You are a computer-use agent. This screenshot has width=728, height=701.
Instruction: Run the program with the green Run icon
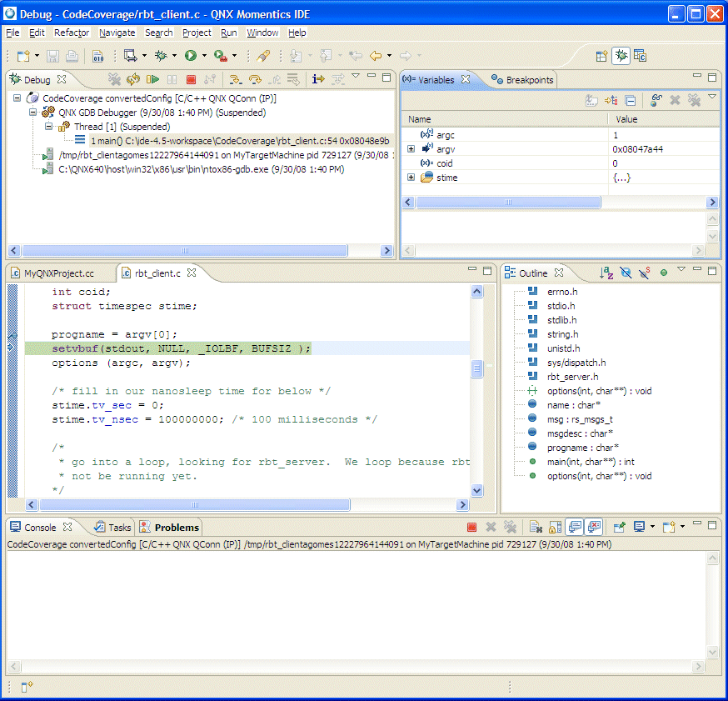(x=191, y=56)
